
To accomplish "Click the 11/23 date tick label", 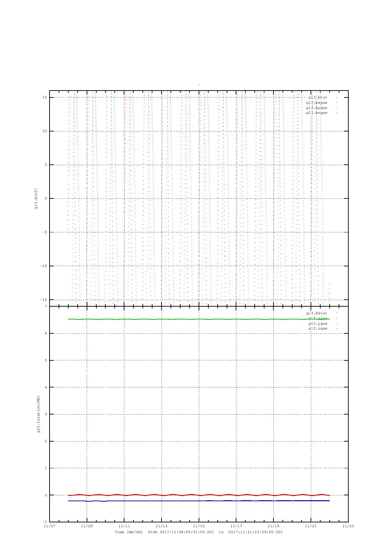I will tap(348, 526).
